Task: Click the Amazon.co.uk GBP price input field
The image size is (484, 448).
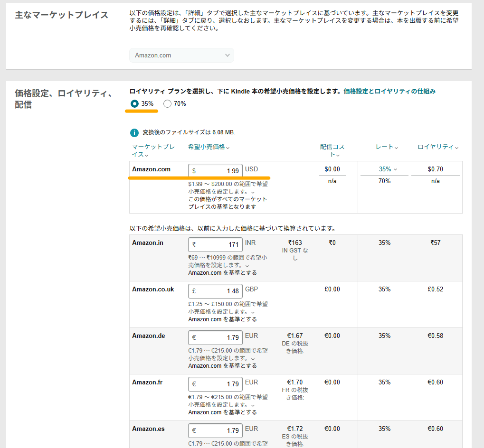Action: [x=215, y=291]
